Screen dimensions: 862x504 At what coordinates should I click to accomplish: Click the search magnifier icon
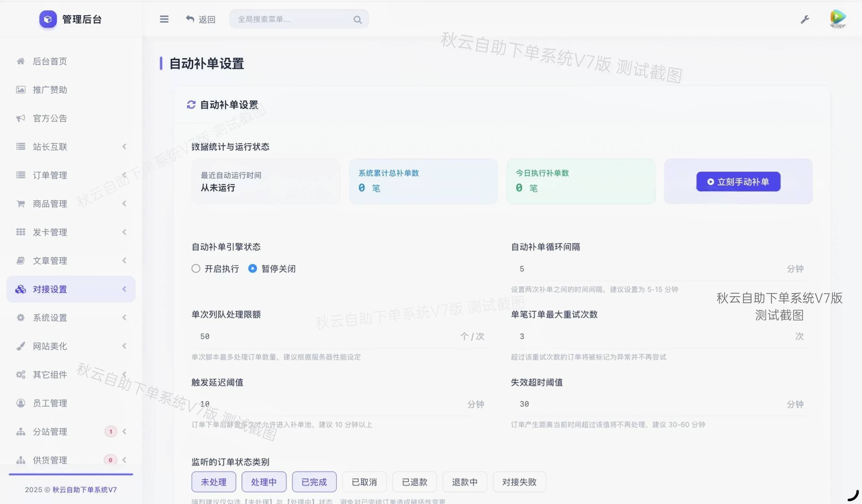coord(358,20)
